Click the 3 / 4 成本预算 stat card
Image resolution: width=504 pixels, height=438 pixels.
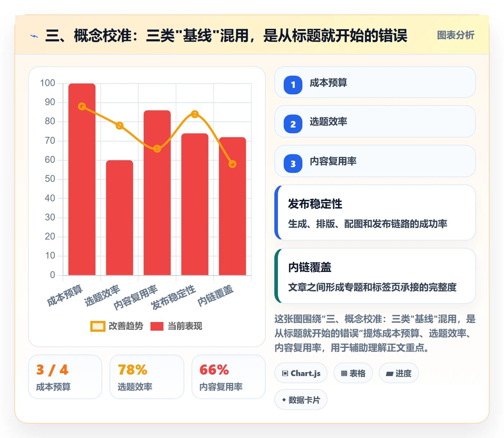click(x=65, y=377)
